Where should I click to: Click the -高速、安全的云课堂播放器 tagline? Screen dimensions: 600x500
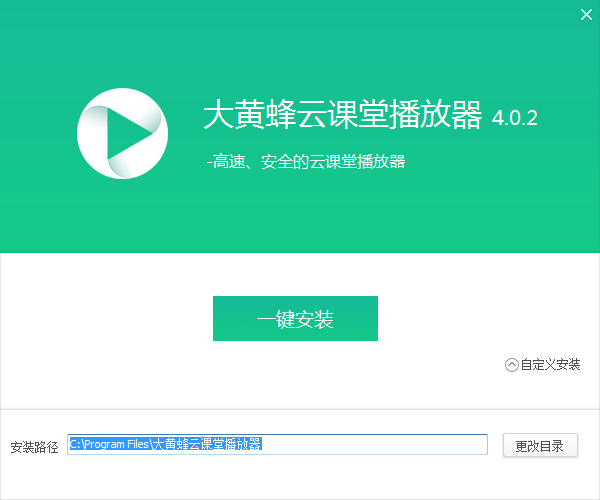click(306, 161)
